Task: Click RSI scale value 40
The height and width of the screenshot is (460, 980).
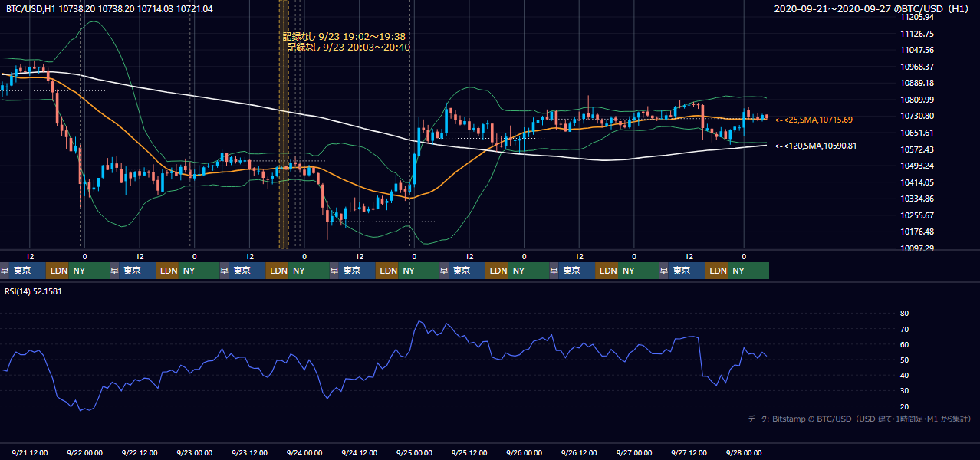Action: tap(905, 375)
